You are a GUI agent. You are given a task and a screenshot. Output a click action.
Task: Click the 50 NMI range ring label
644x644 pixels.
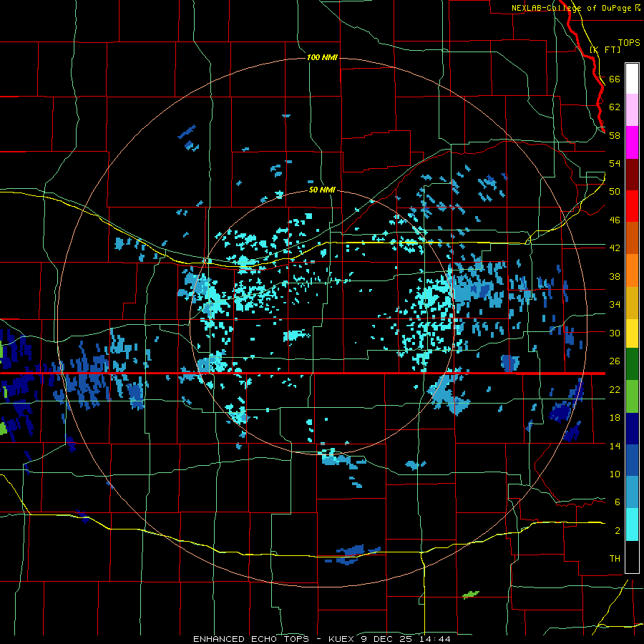322,190
